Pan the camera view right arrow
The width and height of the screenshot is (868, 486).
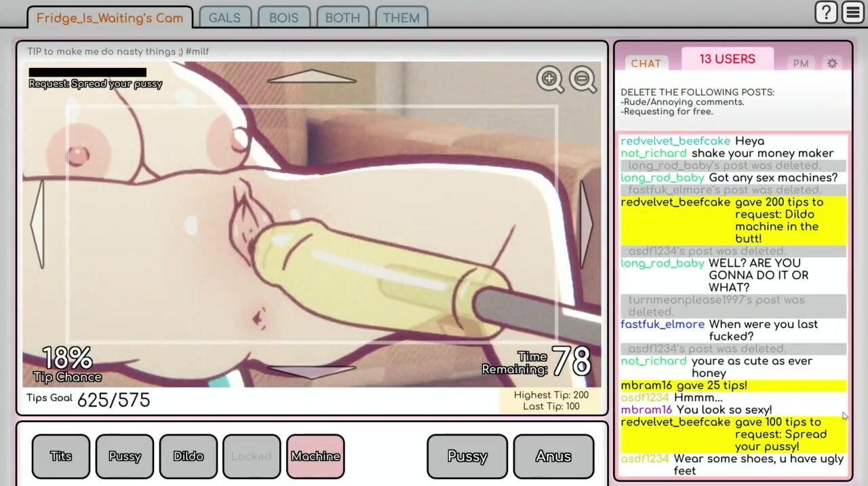[x=586, y=224]
